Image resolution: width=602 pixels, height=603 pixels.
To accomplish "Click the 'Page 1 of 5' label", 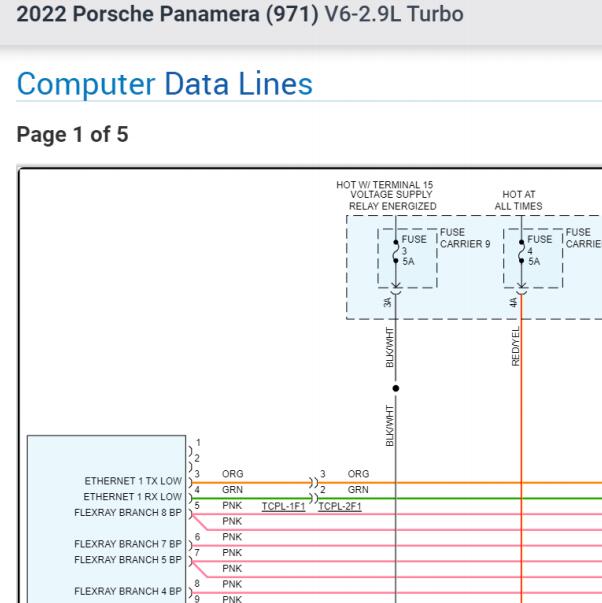I will point(72,134).
